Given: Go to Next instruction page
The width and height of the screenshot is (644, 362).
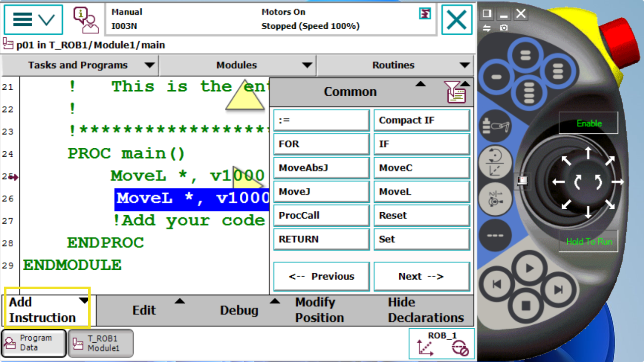Looking at the screenshot, I should click(x=421, y=277).
